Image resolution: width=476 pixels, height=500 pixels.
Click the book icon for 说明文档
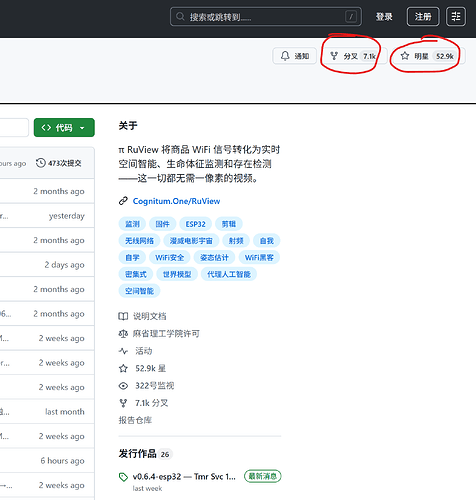pos(123,316)
